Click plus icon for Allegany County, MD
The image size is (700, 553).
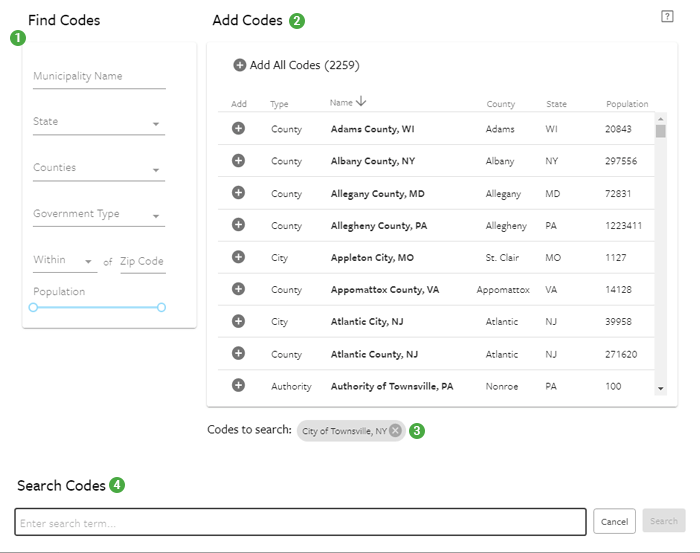click(238, 193)
